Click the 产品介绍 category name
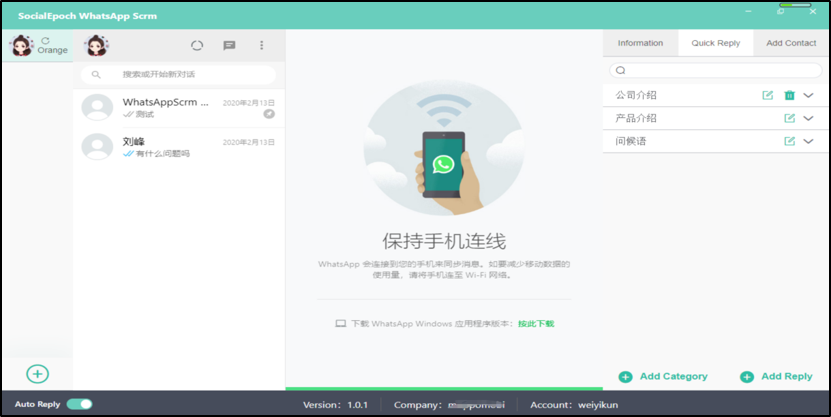 (636, 118)
